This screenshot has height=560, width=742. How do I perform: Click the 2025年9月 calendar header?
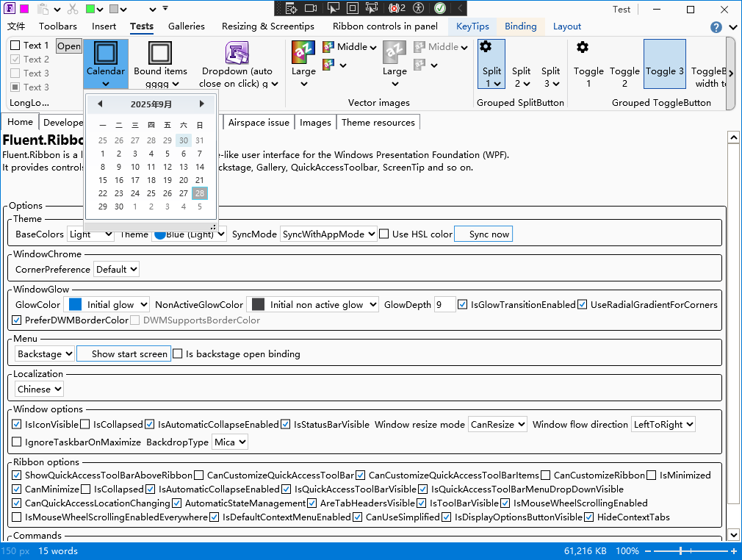[x=151, y=104]
